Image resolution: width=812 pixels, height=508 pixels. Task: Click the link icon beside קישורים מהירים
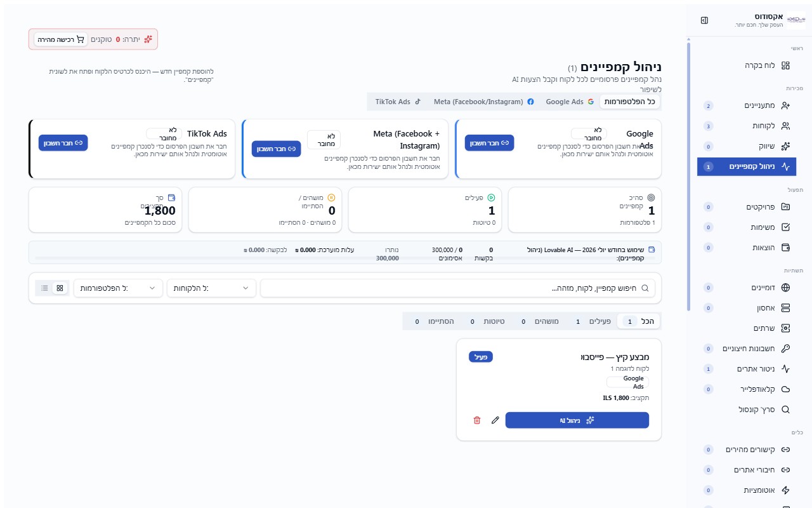[785, 450]
